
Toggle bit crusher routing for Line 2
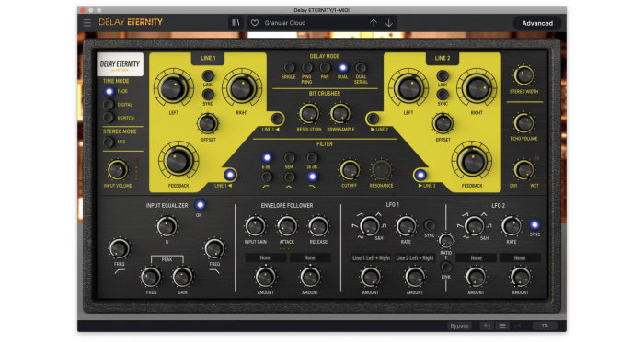(x=373, y=119)
